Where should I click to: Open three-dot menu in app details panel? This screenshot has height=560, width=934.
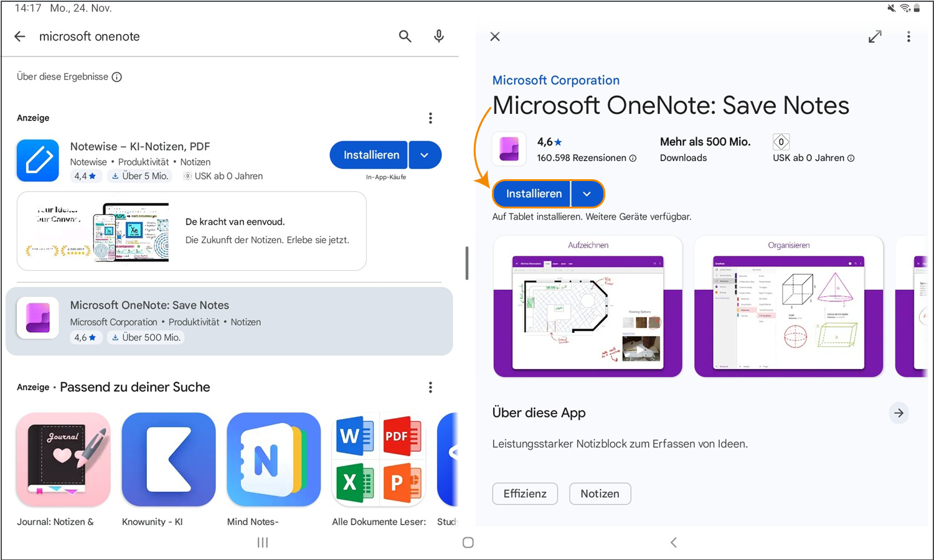908,37
